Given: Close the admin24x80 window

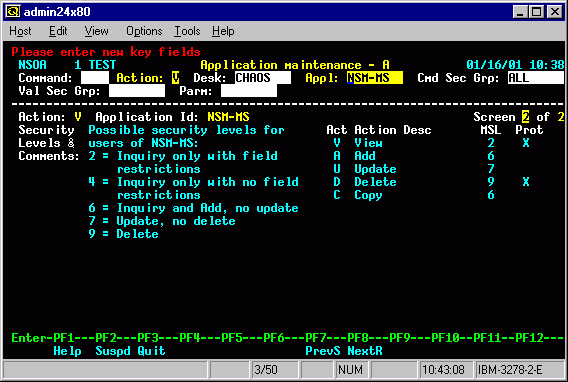Looking at the screenshot, I should pos(555,12).
